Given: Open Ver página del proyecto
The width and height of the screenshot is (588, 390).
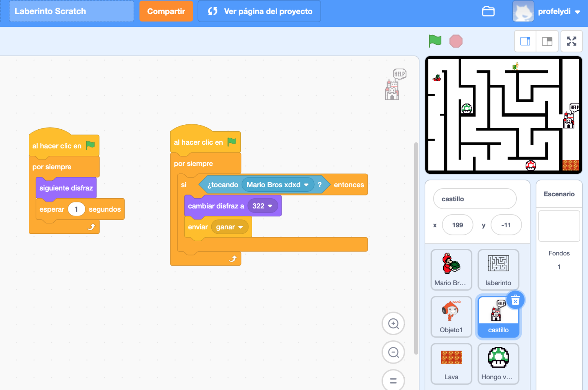Looking at the screenshot, I should (x=259, y=11).
